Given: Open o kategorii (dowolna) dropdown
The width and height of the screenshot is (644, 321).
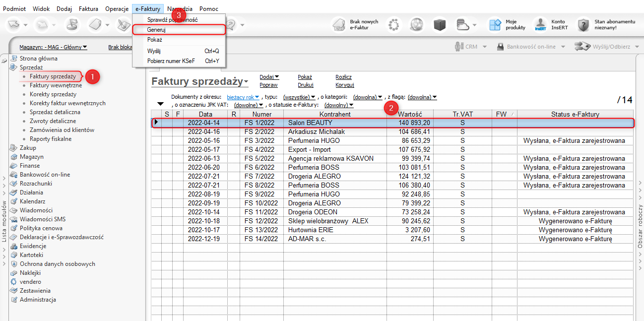Looking at the screenshot, I should 368,97.
